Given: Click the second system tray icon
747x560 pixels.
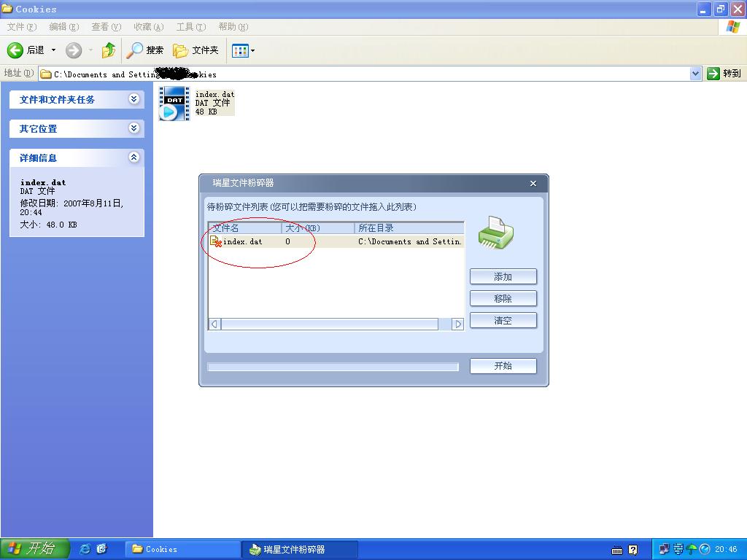Looking at the screenshot, I should [678, 549].
